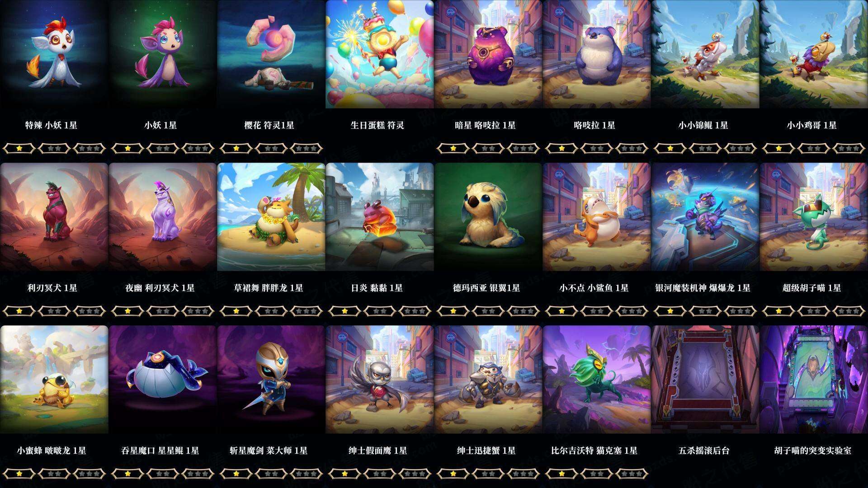
Task: Choose the one-star badge under 比尔吉沃特 猫克塞
Action: coord(561,474)
